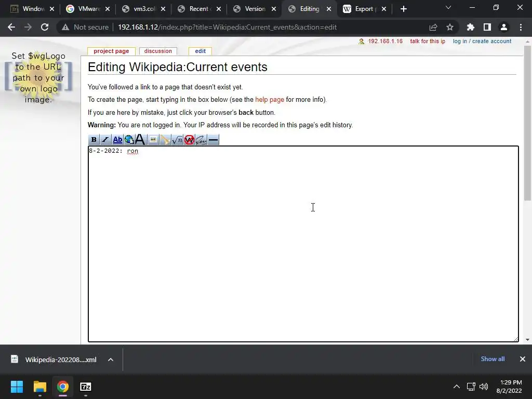Reload the current page
Image resolution: width=532 pixels, height=399 pixels.
45,27
